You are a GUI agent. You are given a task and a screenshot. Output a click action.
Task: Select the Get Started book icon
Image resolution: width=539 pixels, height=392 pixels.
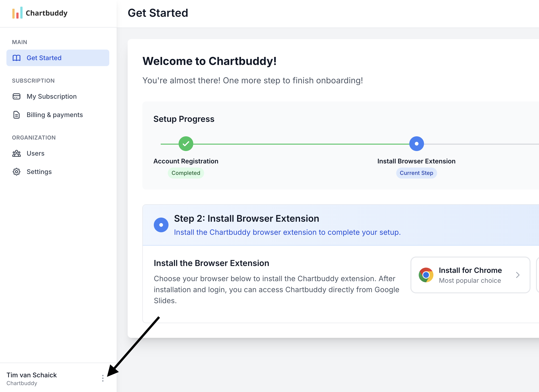(x=16, y=58)
